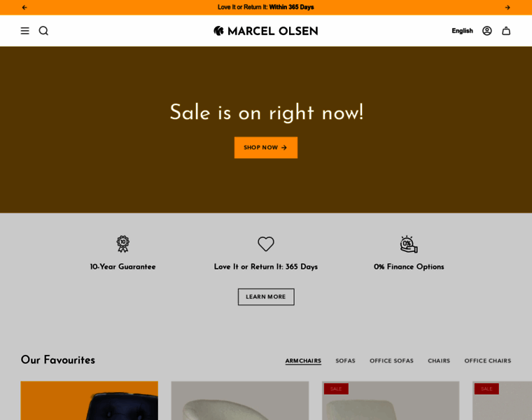Select the Armchairs tab
Screen dimensions: 532x420
click(303, 360)
